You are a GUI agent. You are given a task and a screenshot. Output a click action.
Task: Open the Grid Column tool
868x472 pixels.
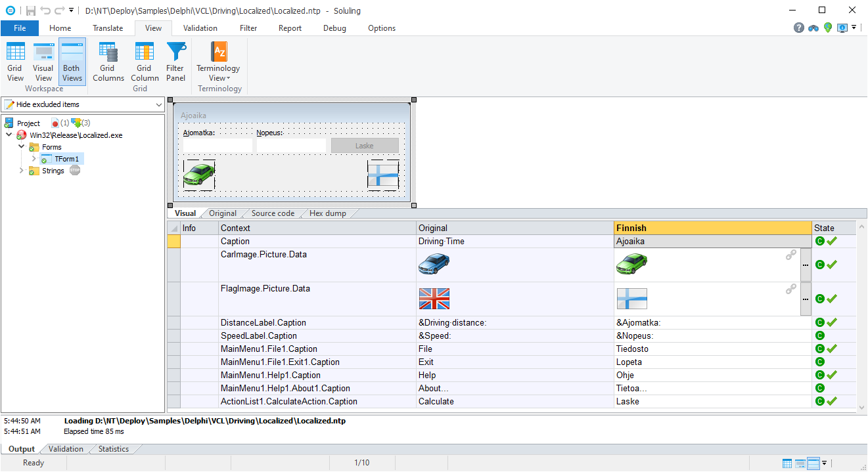coord(144,62)
